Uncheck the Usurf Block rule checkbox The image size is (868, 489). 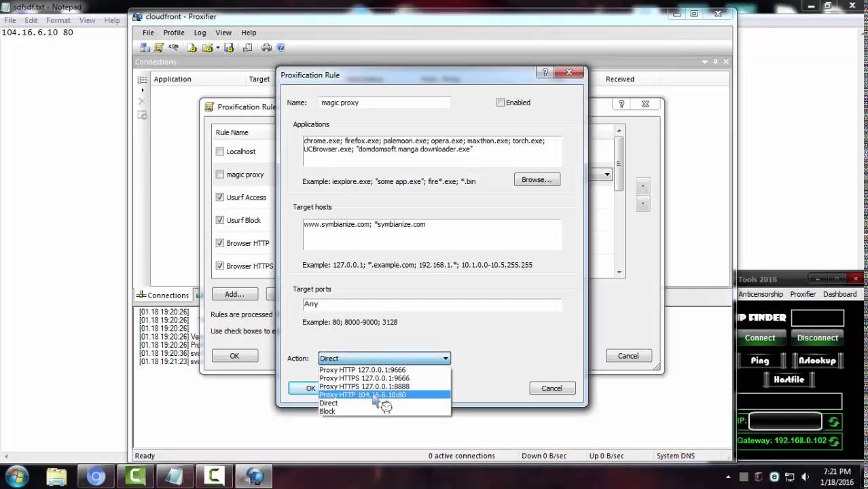(219, 220)
